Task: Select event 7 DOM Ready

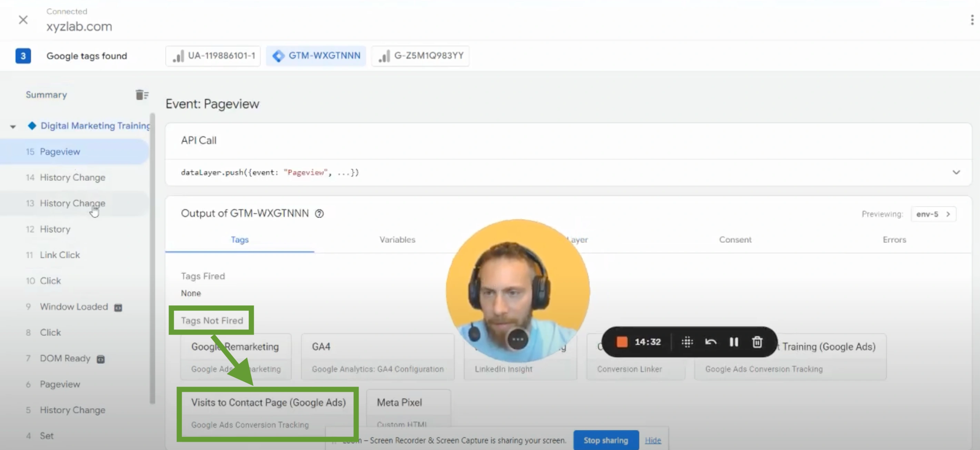Action: 74,358
